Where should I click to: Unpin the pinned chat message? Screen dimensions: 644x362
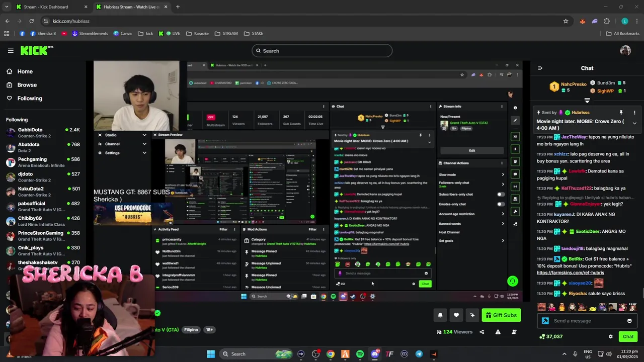621,113
